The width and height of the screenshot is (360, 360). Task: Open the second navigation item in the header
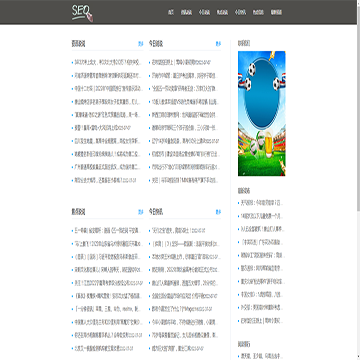tap(186, 13)
